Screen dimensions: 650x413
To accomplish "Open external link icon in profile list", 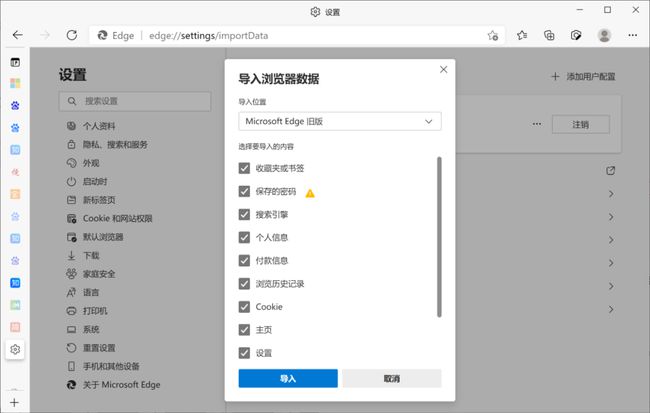I will click(611, 170).
